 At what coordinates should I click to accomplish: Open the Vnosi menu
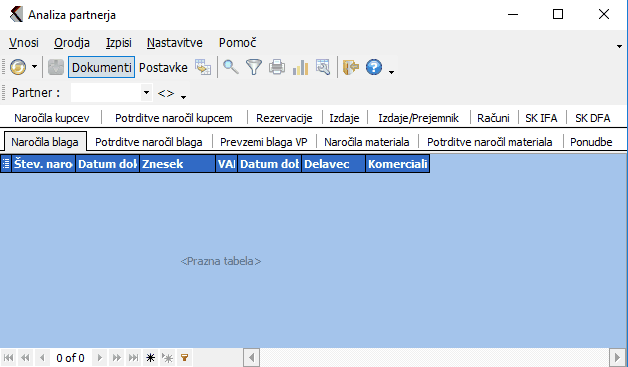pos(24,42)
